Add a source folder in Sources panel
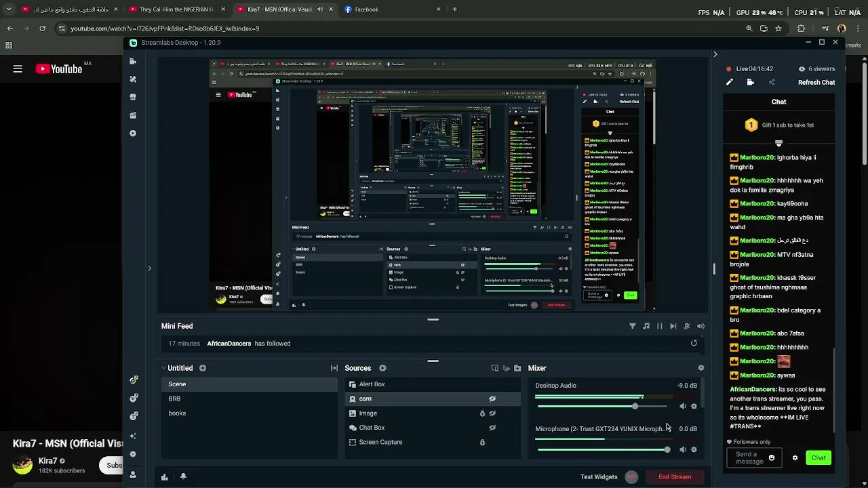The width and height of the screenshot is (868, 488). [x=517, y=368]
